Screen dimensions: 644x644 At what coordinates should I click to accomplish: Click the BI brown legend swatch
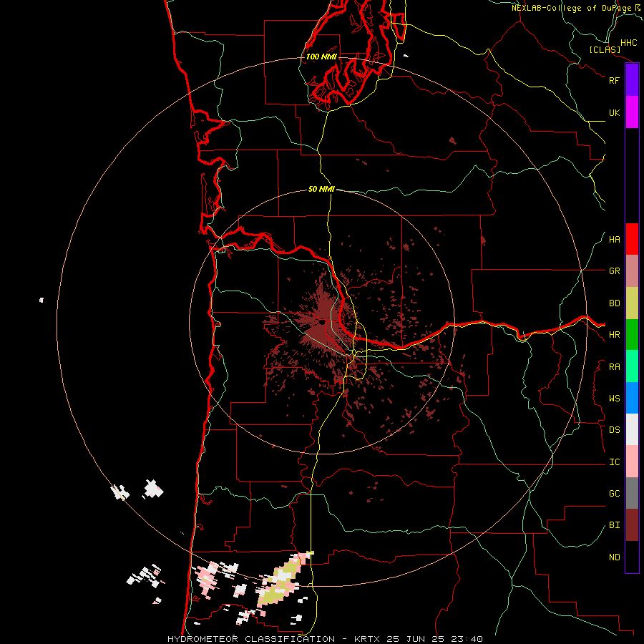pos(632,525)
